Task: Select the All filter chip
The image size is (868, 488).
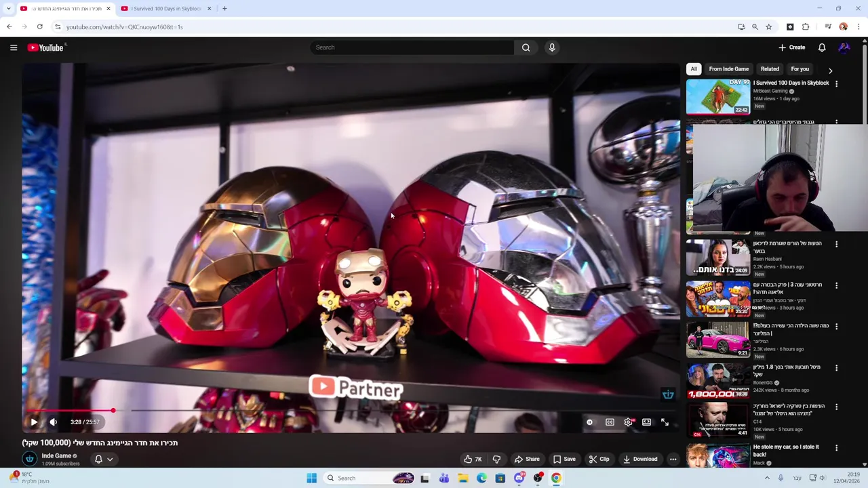Action: (694, 69)
